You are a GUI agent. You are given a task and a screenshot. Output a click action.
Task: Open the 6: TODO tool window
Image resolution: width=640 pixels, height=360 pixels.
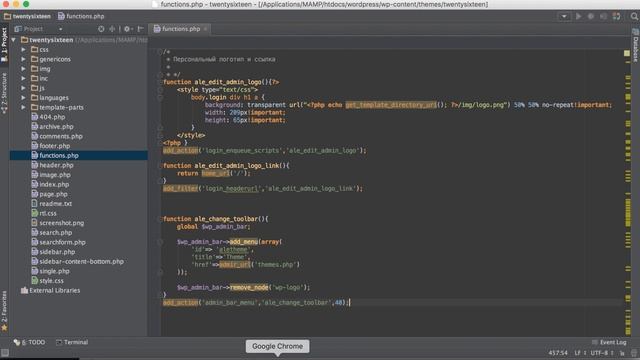29,342
